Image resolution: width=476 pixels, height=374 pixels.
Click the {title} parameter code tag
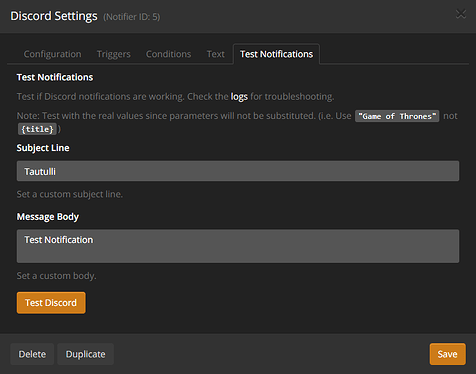point(37,129)
